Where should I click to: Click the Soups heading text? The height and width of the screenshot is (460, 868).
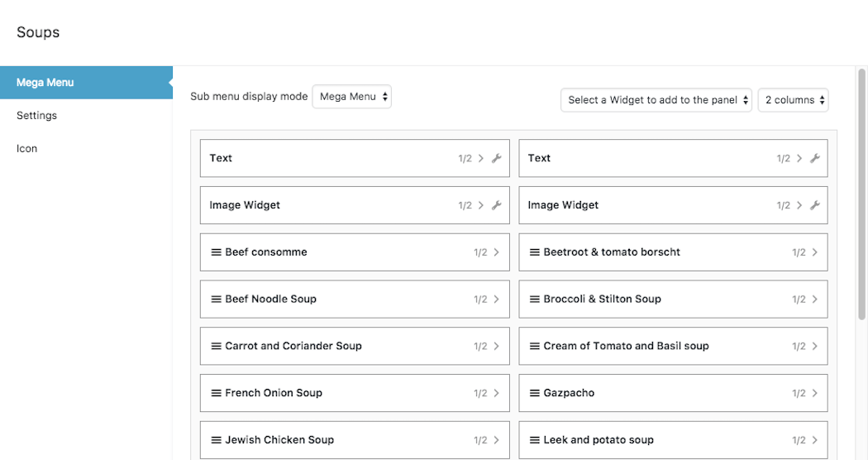[38, 32]
